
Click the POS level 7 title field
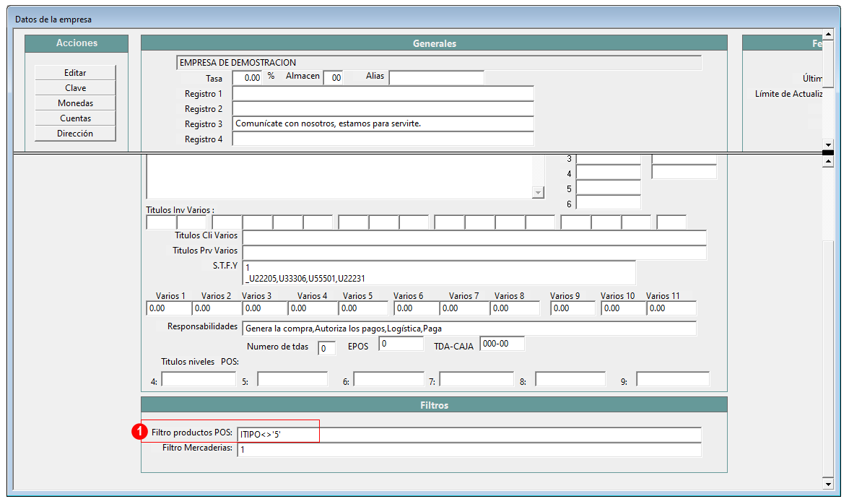[x=476, y=379]
